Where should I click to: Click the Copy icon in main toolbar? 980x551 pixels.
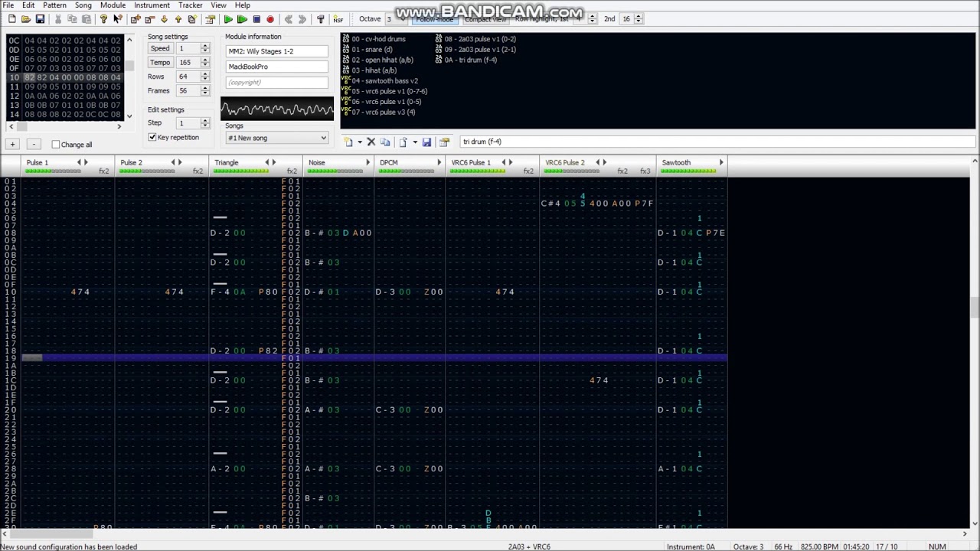pos(72,19)
